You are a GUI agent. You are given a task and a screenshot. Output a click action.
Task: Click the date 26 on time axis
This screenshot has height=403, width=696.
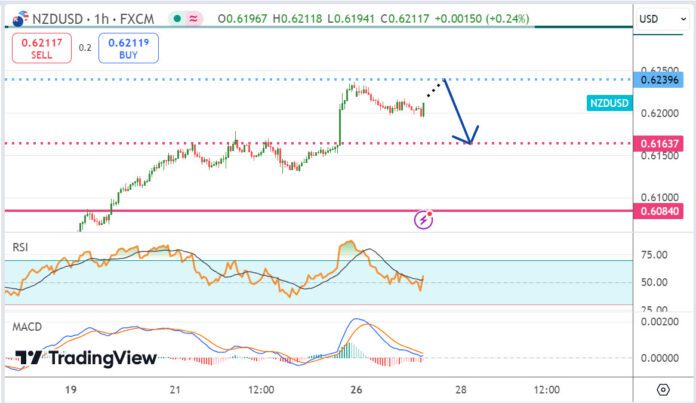coord(356,388)
